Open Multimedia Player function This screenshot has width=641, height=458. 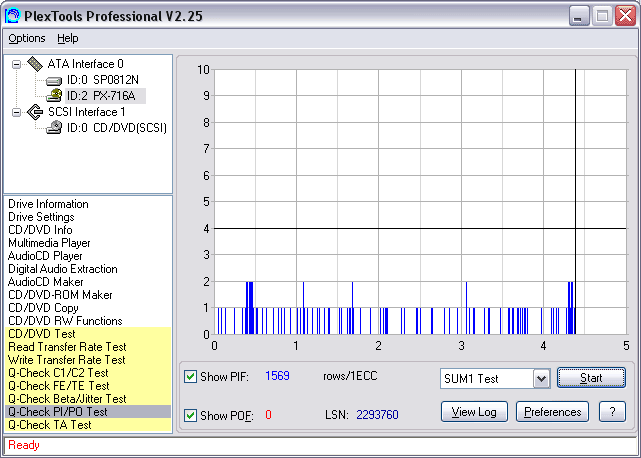pos(49,243)
